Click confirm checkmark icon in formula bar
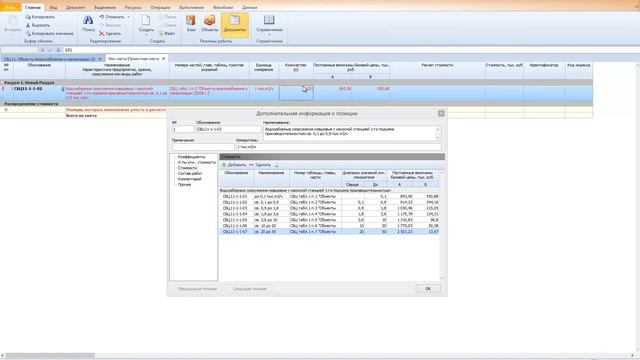The image size is (640, 360). click(50, 50)
